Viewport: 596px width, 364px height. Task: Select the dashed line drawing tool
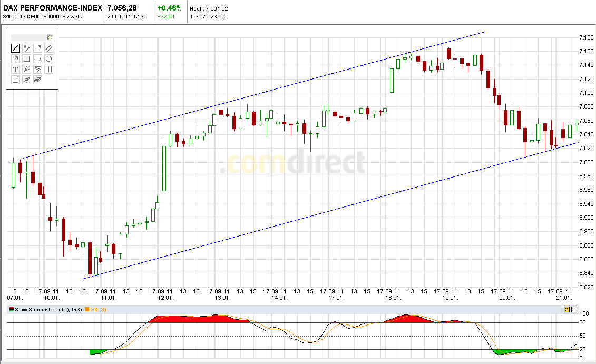pos(37,48)
